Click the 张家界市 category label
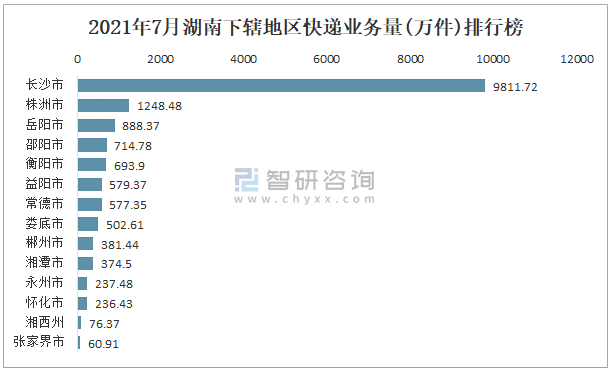Image resolution: width=609 pixels, height=374 pixels. (x=38, y=341)
